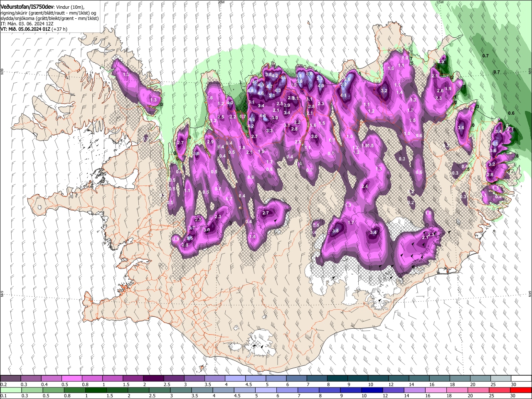Pick deep blue lower legend swatch between 10 and 12

point(372,390)
